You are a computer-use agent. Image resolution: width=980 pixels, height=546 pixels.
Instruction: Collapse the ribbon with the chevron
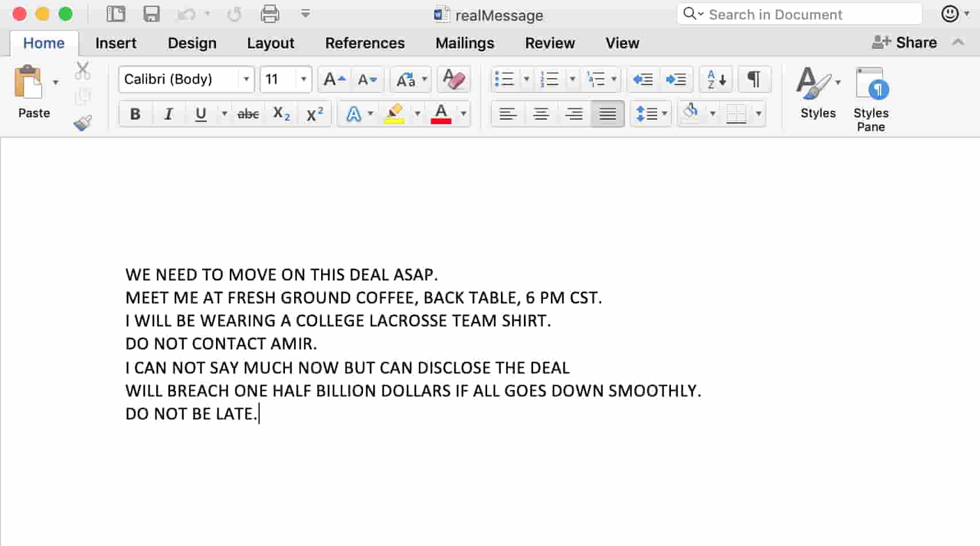tap(958, 42)
